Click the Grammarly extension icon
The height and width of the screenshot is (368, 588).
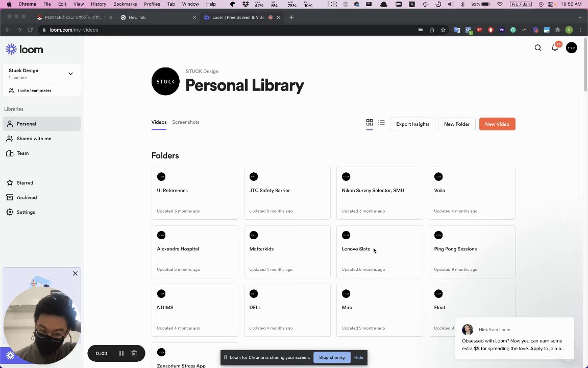(x=513, y=30)
